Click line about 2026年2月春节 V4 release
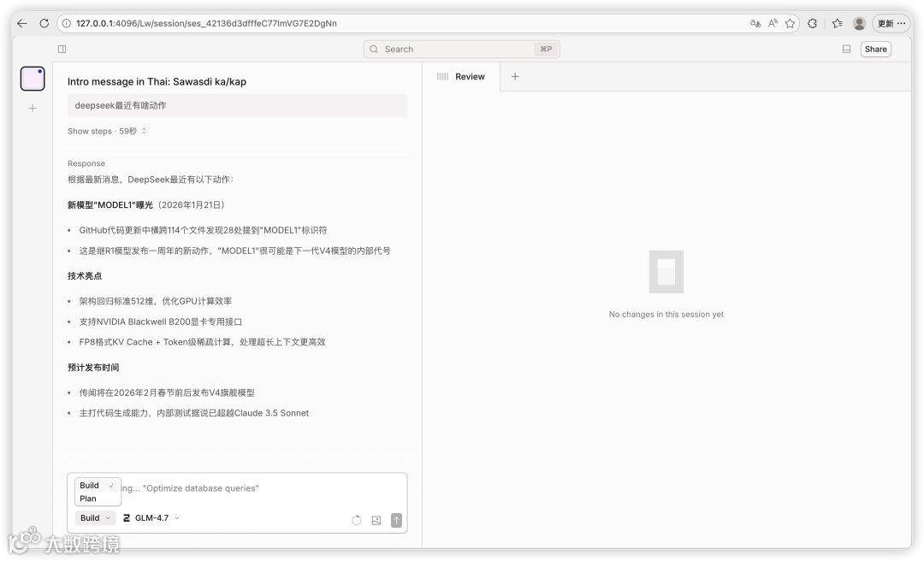Screen dimensions: 924x561 click(x=167, y=393)
